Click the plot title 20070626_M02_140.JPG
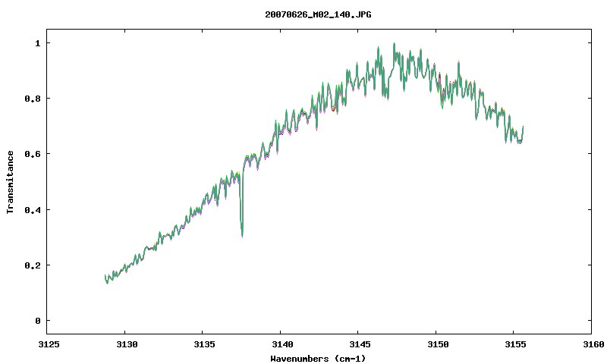 click(318, 14)
